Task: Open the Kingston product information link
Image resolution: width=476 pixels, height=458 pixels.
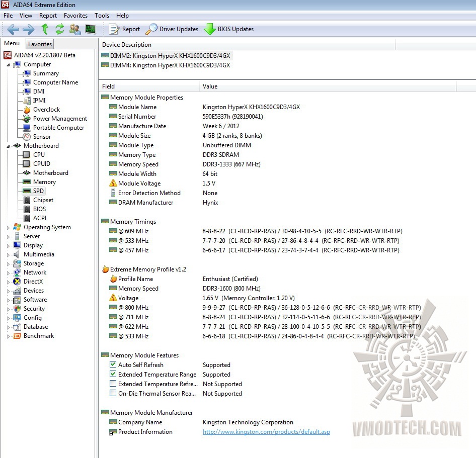Action: pos(266,432)
